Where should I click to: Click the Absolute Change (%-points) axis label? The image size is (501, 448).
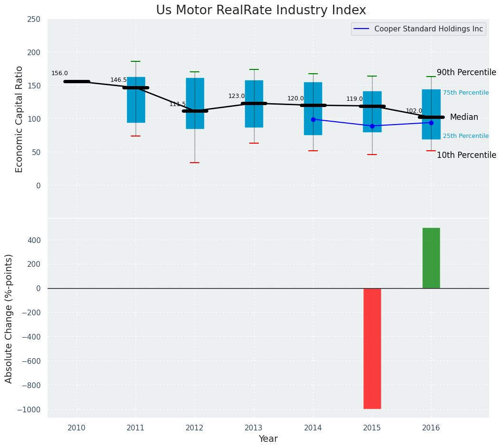point(9,318)
